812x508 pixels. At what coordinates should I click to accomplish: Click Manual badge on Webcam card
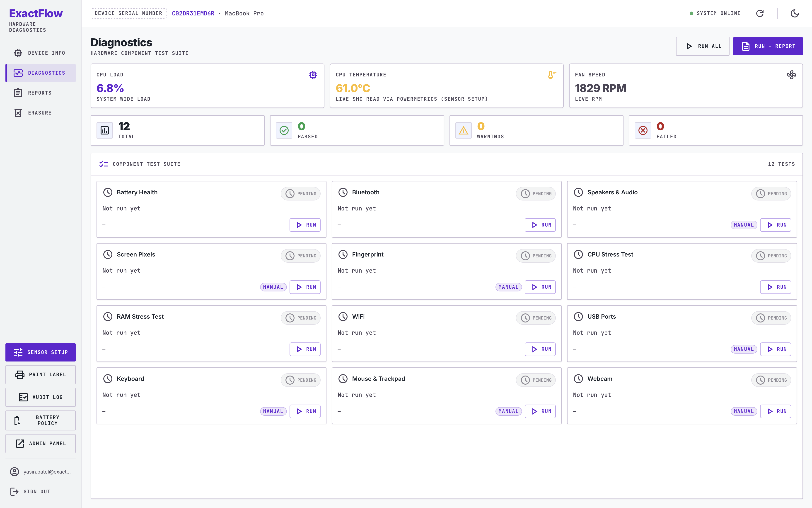[x=744, y=411]
